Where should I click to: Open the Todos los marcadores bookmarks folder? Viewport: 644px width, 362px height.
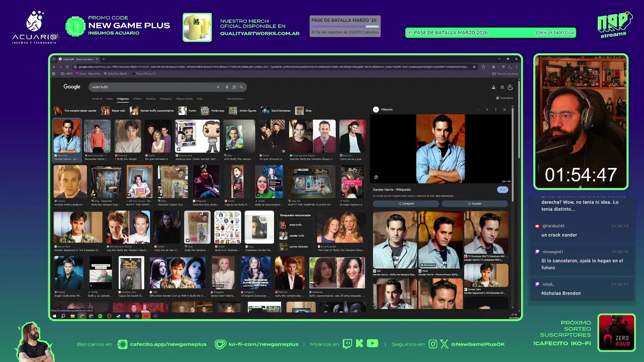505,74
